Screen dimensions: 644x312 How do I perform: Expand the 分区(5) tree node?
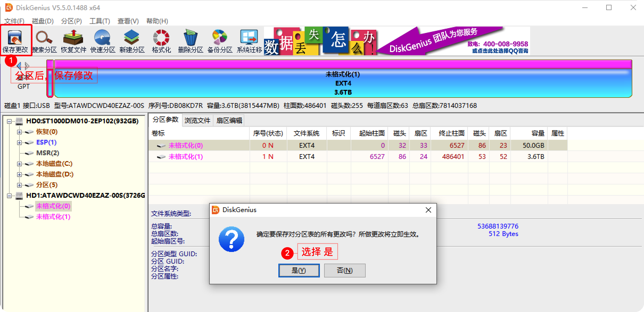[x=19, y=185]
